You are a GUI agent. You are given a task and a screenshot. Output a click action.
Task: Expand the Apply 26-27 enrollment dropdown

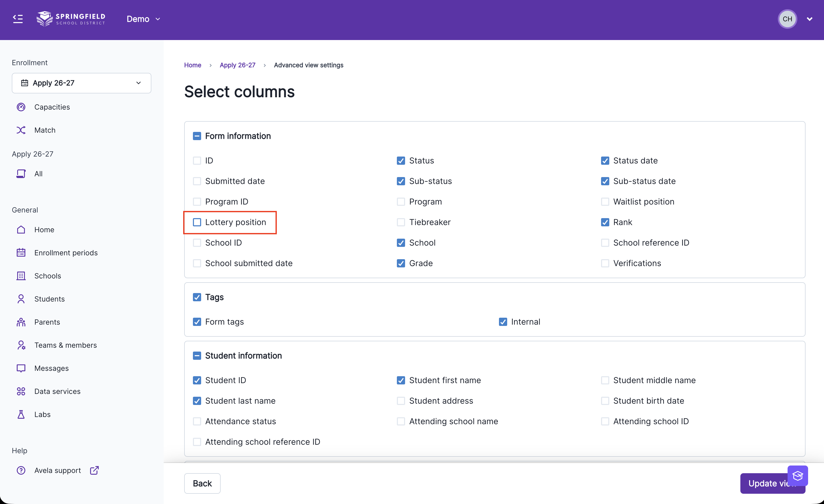[x=81, y=83]
